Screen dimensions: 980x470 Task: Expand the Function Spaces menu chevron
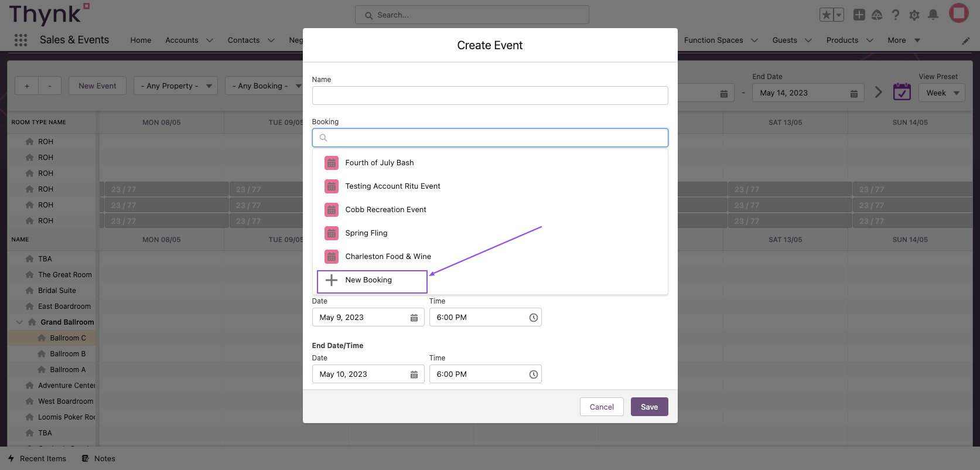point(754,40)
